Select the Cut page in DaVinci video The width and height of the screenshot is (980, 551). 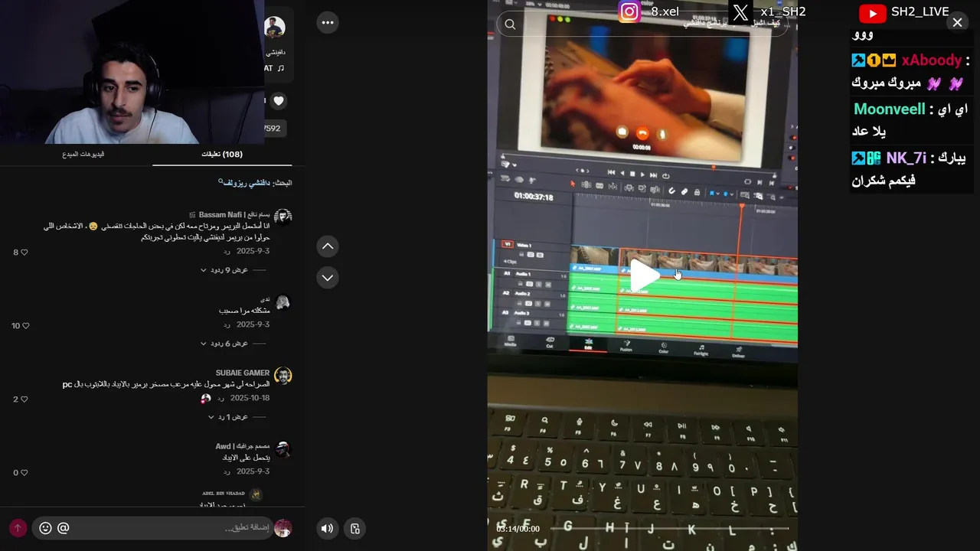coord(550,342)
